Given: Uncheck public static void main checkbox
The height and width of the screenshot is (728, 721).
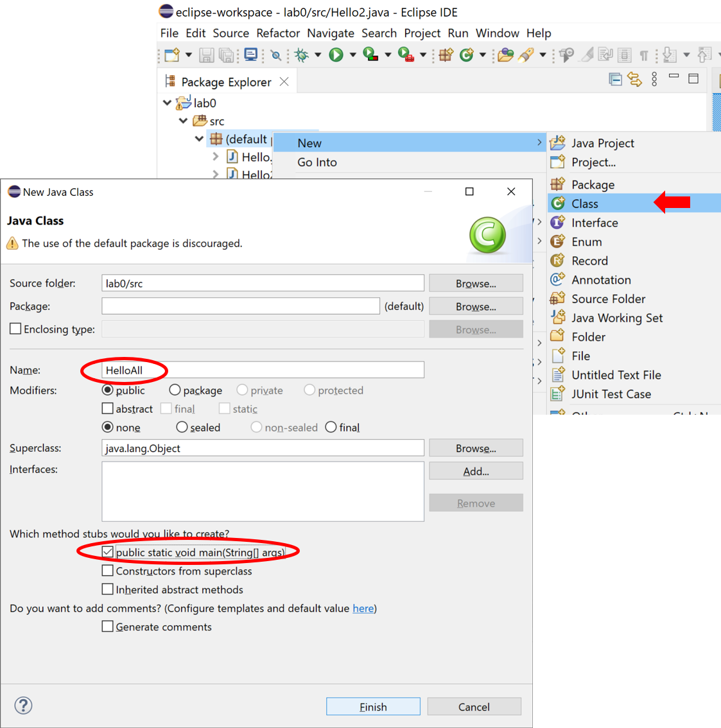Looking at the screenshot, I should [107, 551].
